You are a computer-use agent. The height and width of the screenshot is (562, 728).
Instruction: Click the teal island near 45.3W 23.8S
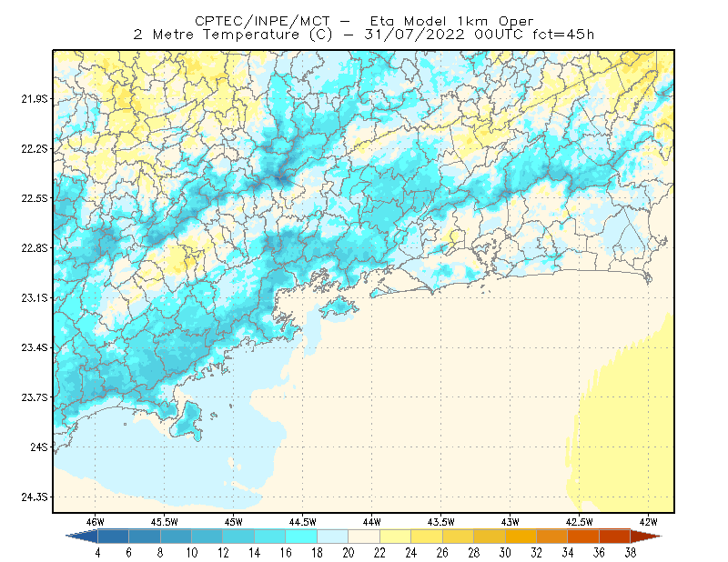click(188, 421)
